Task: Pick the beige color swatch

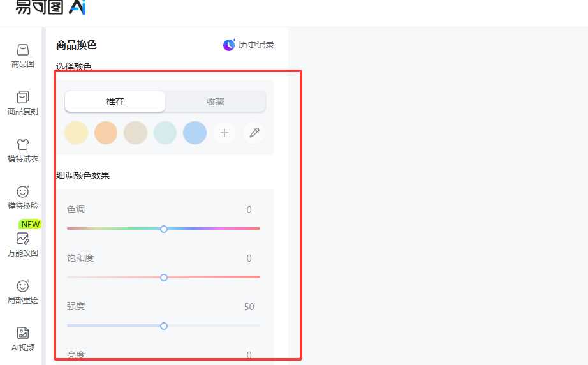Action: click(135, 133)
